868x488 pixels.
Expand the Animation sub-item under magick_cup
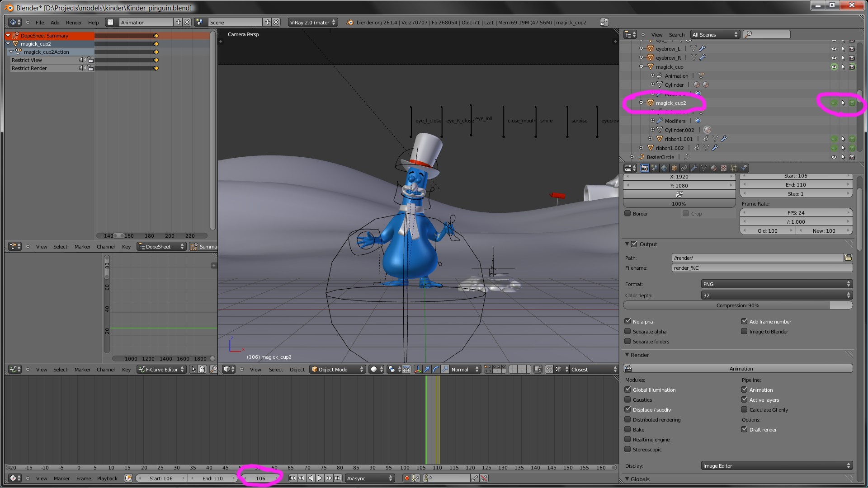click(651, 75)
